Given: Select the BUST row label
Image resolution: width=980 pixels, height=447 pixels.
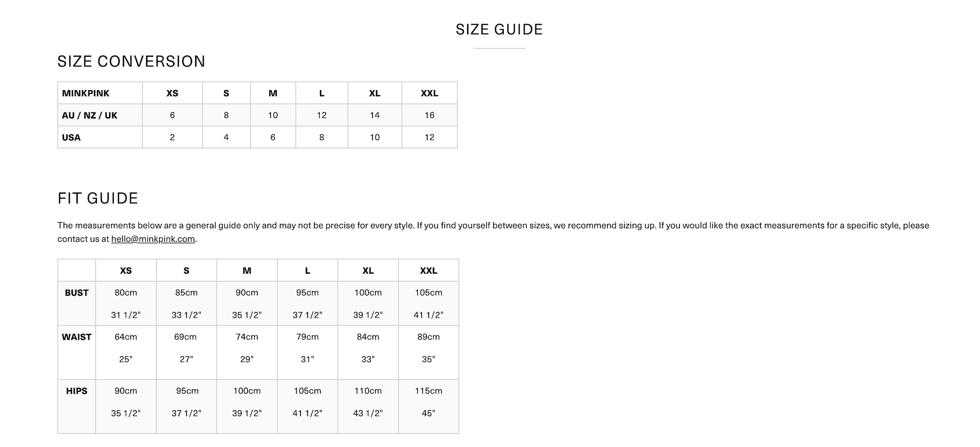Looking at the screenshot, I should pos(76,293).
